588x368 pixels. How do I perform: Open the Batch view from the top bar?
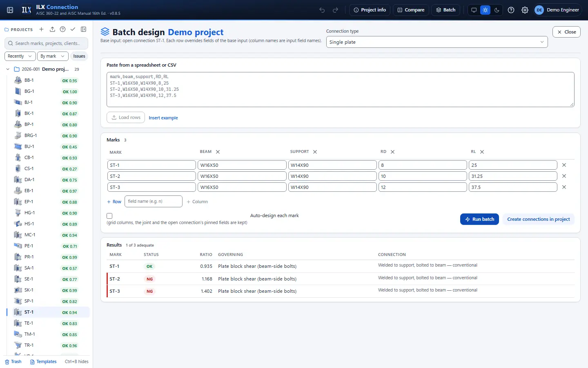(x=446, y=10)
